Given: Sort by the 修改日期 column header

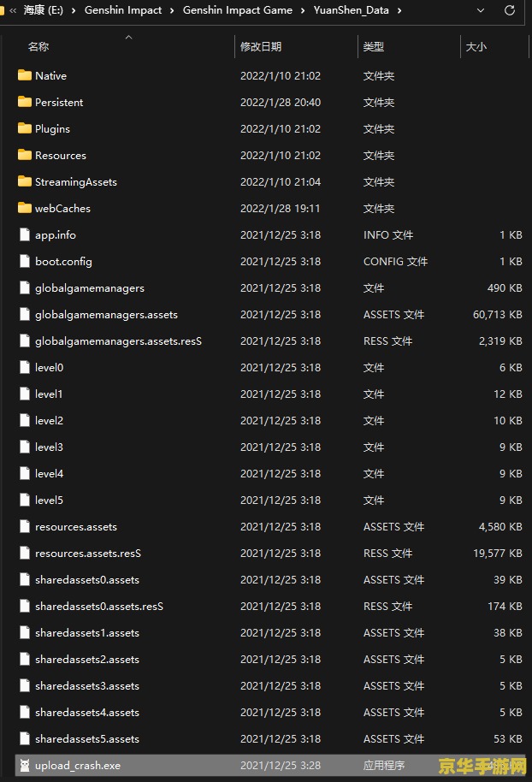Looking at the screenshot, I should (261, 47).
